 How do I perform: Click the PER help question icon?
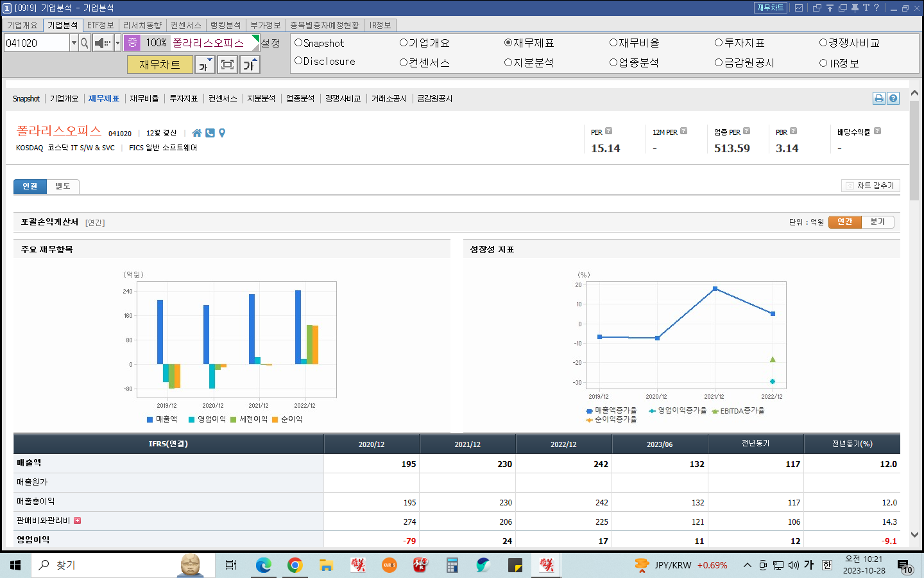click(x=608, y=131)
